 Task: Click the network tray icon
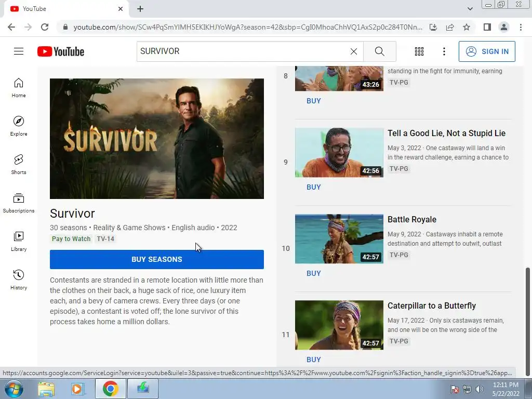[x=467, y=389]
